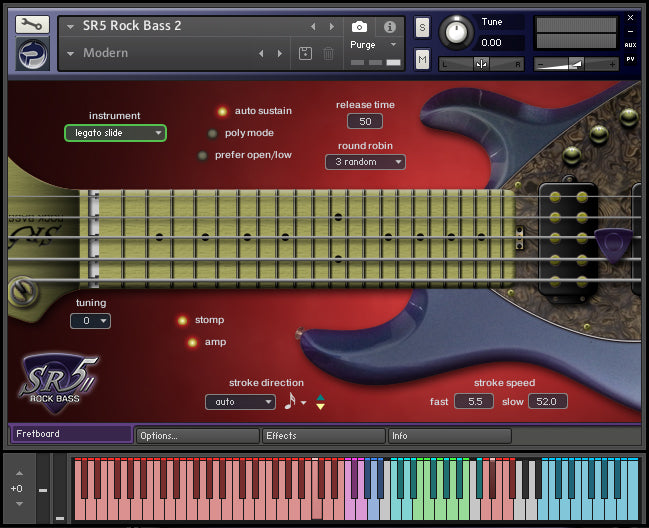
Task: Toggle the auto sustain switch
Action: pyautogui.click(x=222, y=111)
